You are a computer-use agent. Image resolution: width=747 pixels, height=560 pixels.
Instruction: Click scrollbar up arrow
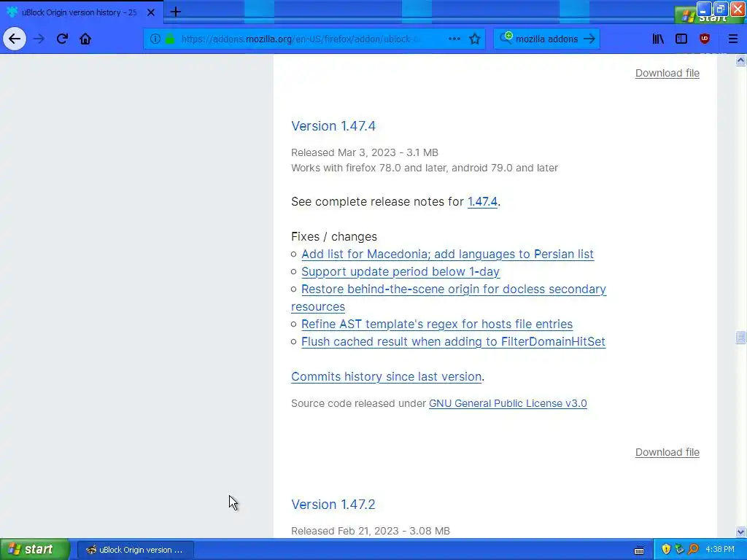coord(740,60)
